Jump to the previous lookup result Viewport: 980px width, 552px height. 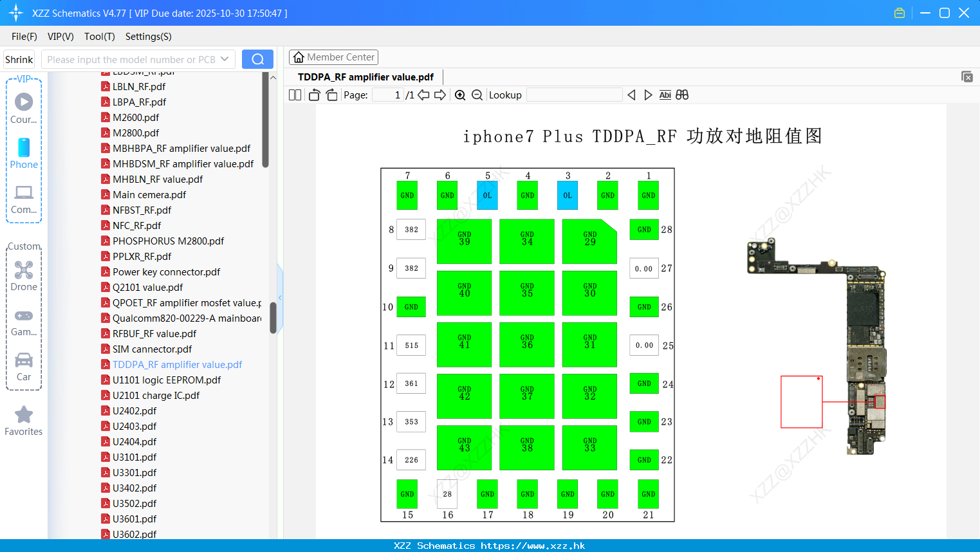point(631,95)
